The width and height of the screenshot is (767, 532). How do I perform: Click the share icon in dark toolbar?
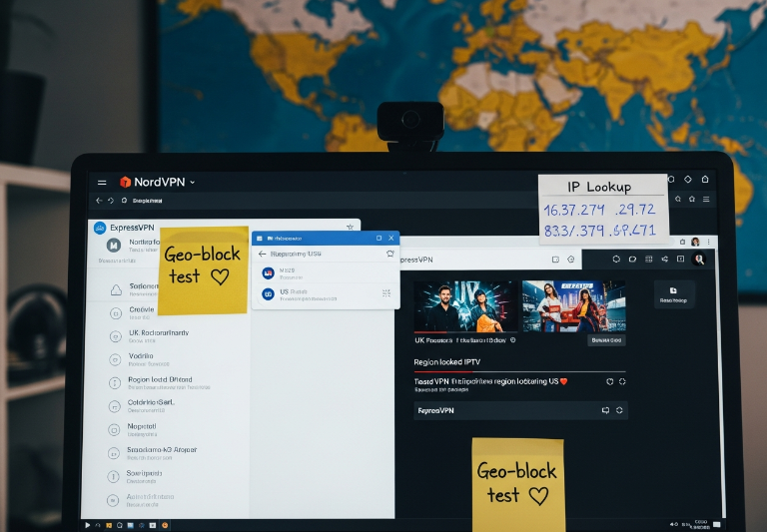[665, 260]
